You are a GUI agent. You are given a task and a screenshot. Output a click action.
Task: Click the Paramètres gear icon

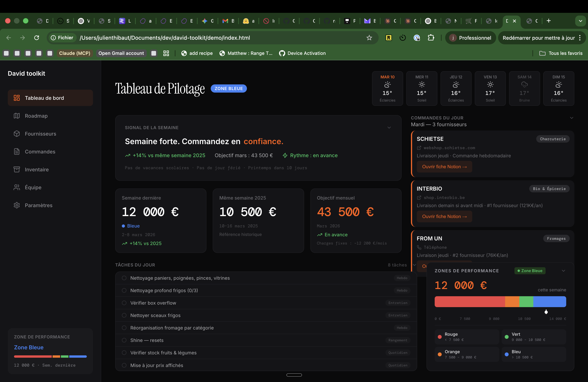coord(17,205)
